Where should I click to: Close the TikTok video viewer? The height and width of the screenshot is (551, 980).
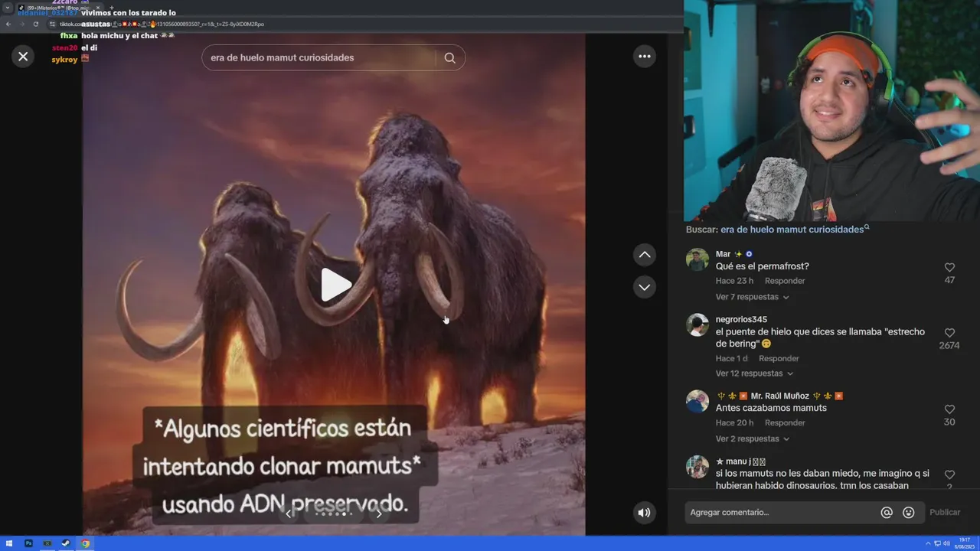pos(23,56)
